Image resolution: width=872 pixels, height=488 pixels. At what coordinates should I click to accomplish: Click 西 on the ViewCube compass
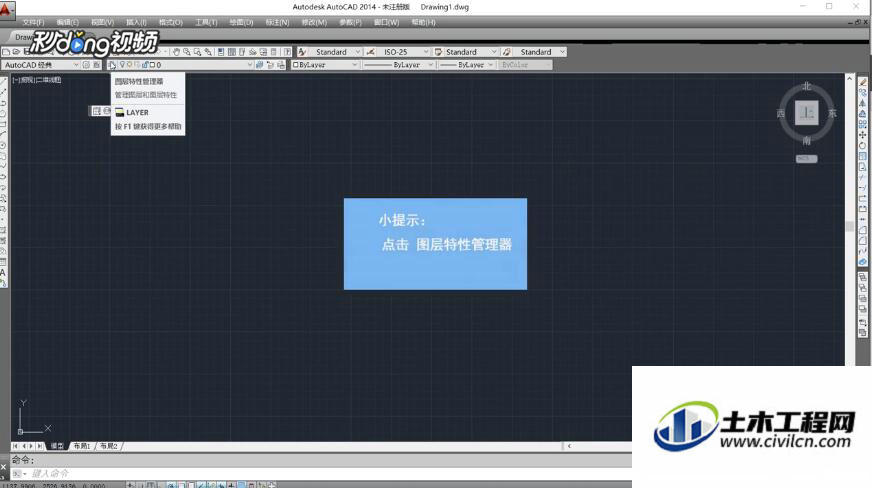pyautogui.click(x=781, y=113)
